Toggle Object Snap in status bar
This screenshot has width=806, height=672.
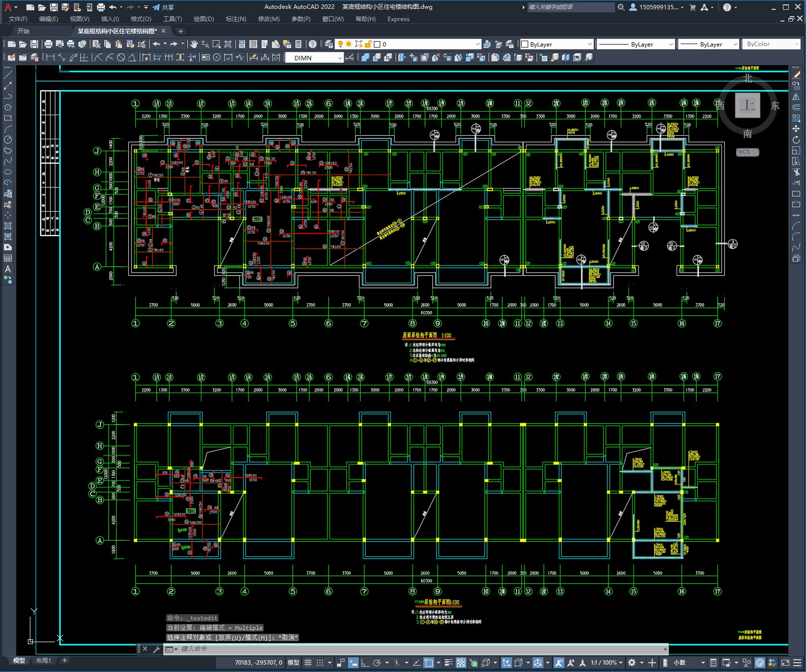pyautogui.click(x=429, y=663)
